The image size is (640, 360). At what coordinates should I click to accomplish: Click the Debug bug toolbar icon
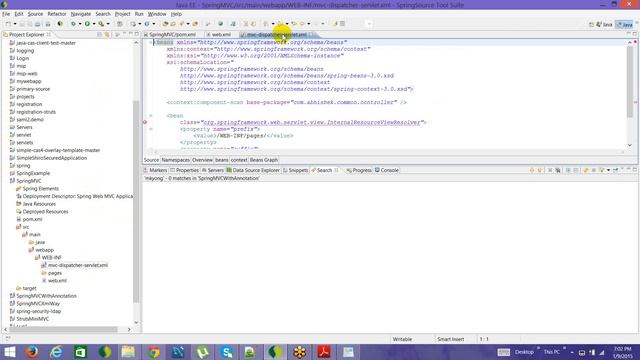[73, 24]
